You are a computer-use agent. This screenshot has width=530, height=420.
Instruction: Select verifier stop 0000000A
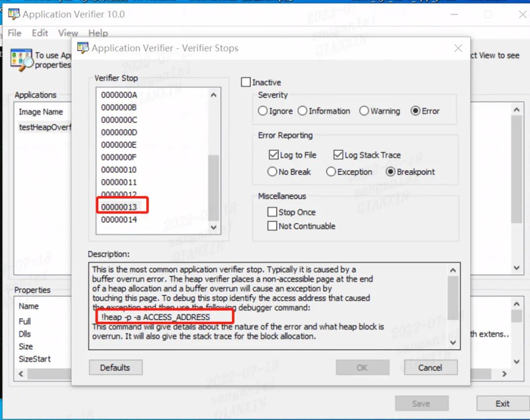[x=119, y=95]
